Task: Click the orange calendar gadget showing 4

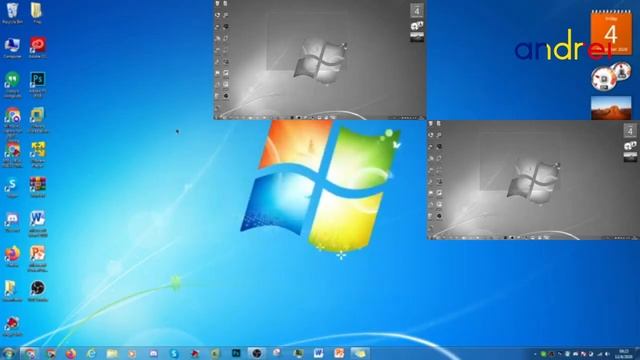Action: coord(611,33)
